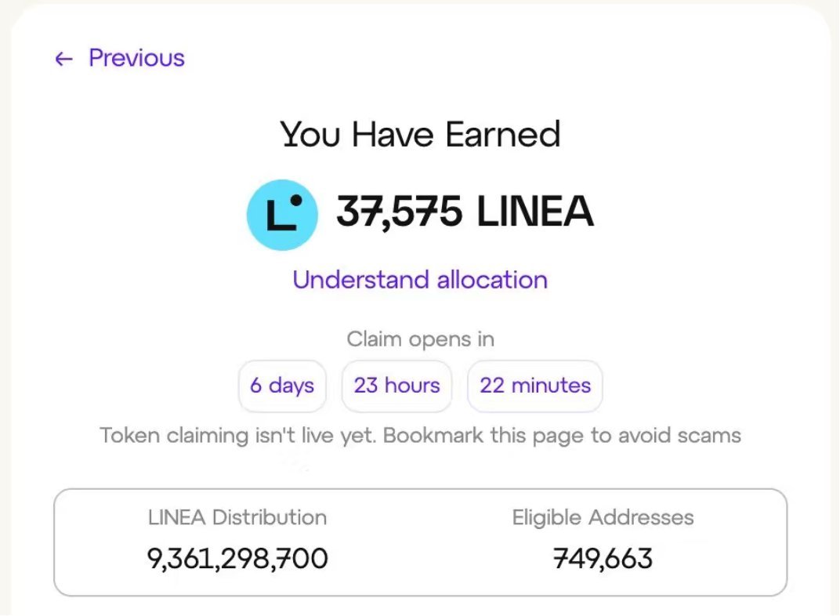This screenshot has width=840, height=616.
Task: Click the empty middle of the stats card
Action: tap(421, 542)
